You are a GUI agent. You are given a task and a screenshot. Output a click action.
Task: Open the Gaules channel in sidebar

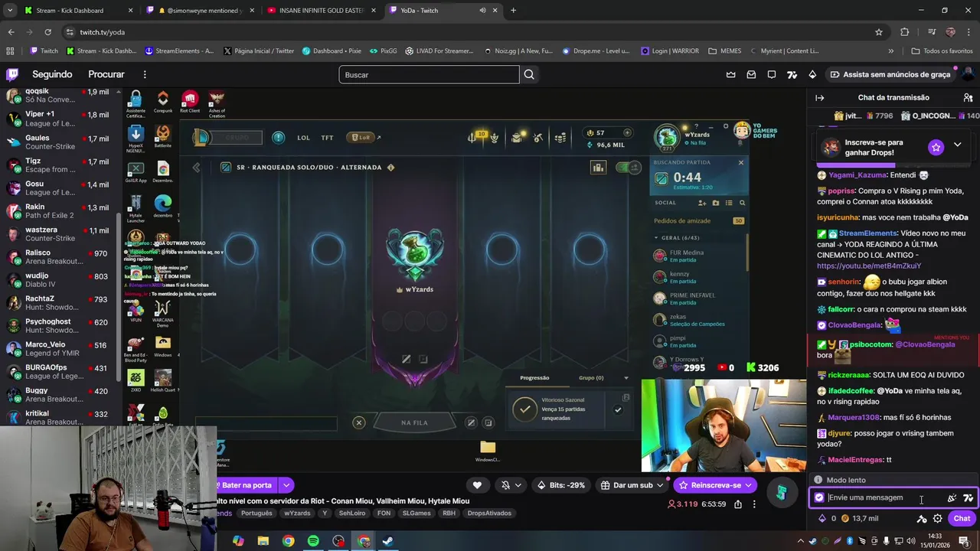click(x=60, y=142)
